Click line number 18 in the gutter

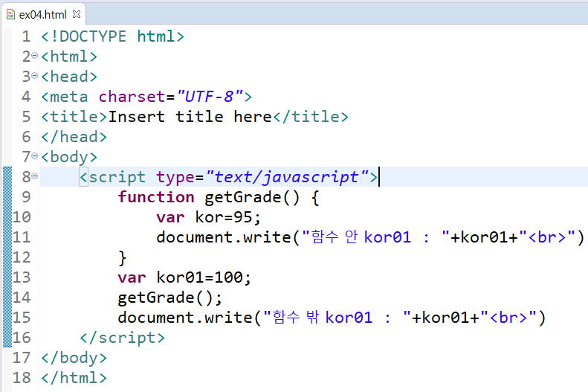point(22,378)
